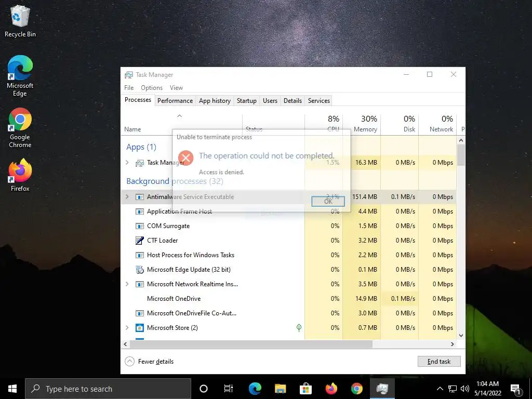The height and width of the screenshot is (399, 532).
Task: Click the red error icon in dialog
Action: pos(186,157)
